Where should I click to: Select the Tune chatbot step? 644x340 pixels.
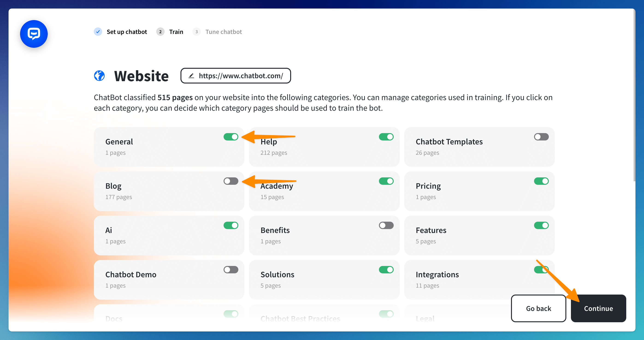[224, 32]
